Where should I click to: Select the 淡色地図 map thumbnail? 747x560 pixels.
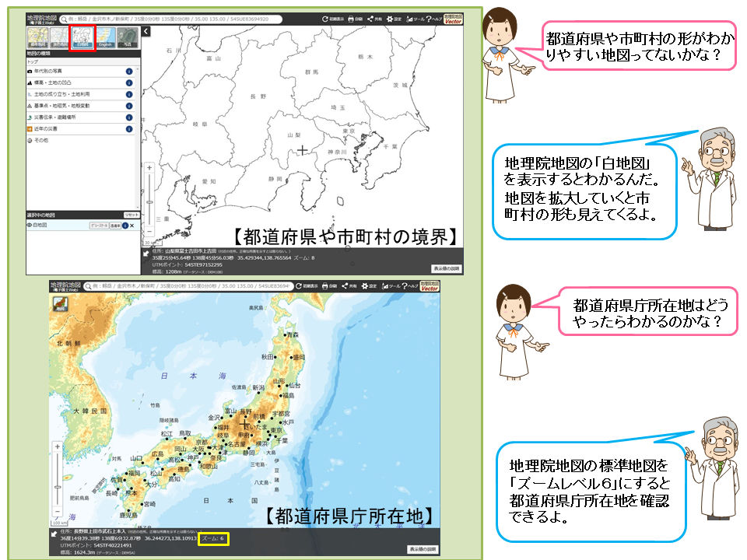(60, 37)
